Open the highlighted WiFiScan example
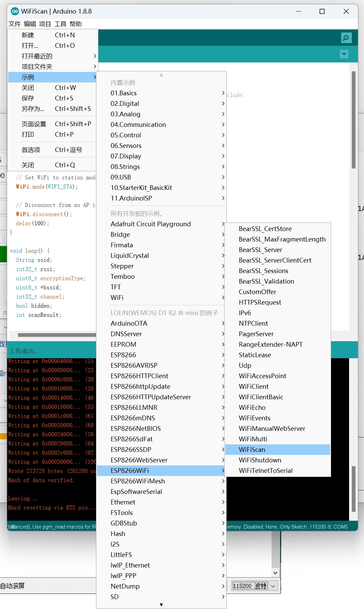364x614 pixels. pos(278,449)
